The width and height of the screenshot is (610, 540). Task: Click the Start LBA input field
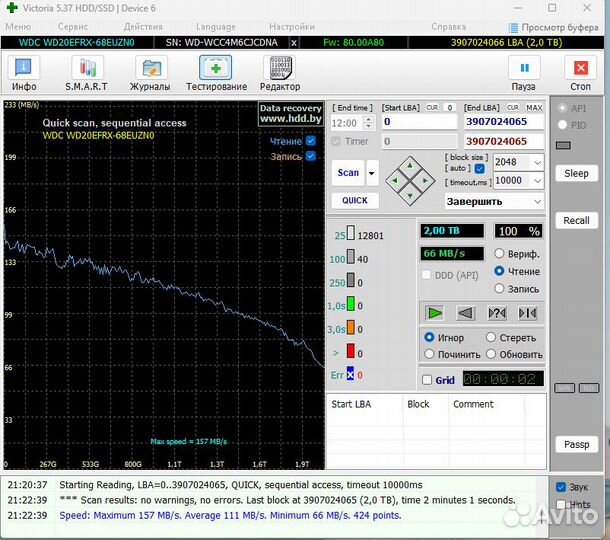(418, 122)
